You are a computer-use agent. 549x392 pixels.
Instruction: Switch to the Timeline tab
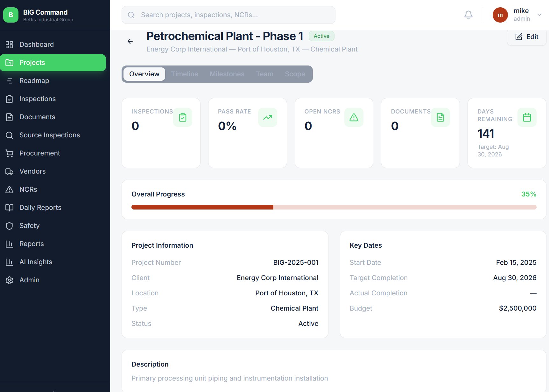pos(185,74)
